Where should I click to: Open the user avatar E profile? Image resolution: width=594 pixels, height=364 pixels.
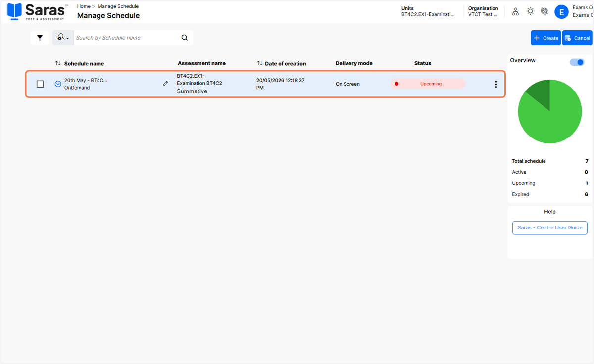click(x=561, y=12)
